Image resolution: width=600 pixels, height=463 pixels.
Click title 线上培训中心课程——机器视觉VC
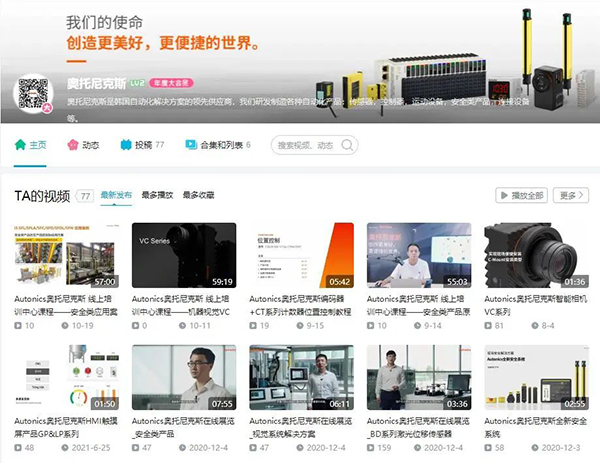181,305
